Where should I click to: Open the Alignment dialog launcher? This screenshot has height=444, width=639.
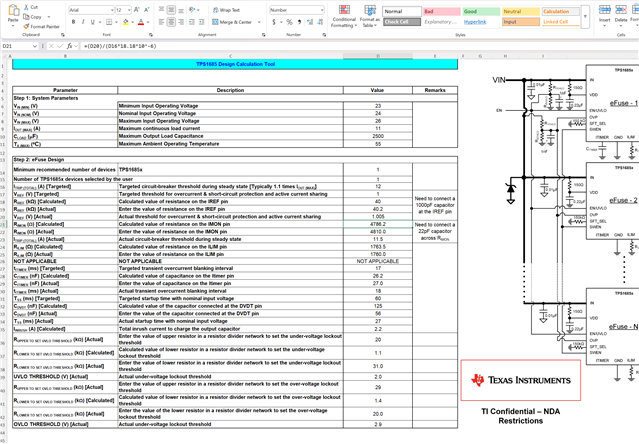tap(263, 35)
